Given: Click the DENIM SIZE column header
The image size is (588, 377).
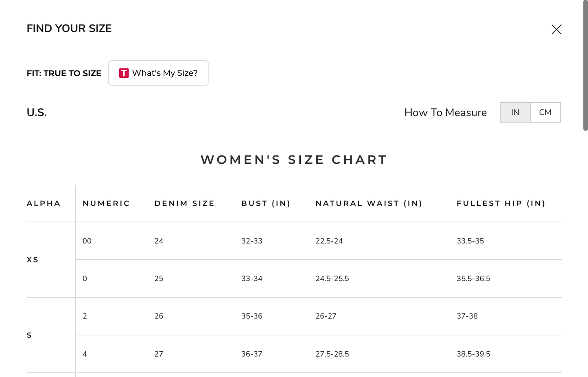Looking at the screenshot, I should [x=184, y=204].
